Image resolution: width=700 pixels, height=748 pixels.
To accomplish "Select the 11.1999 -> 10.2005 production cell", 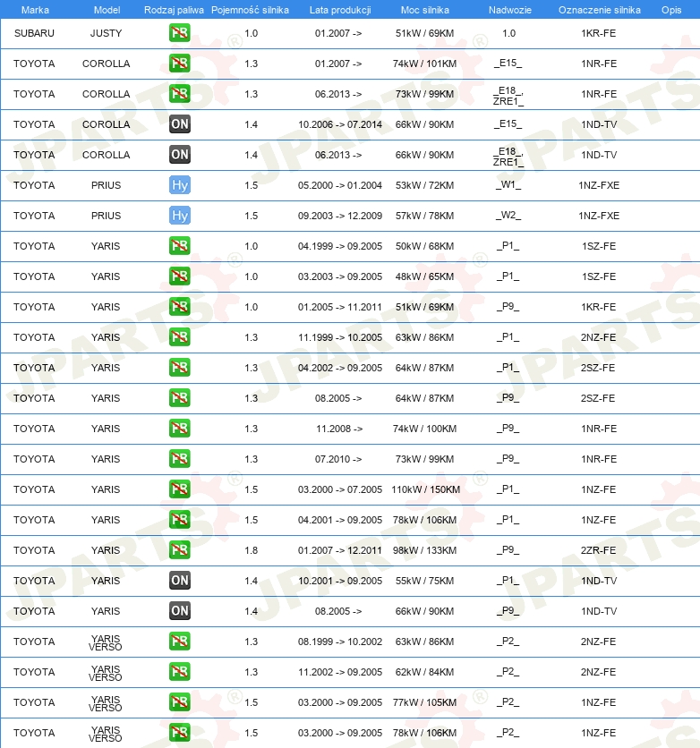I will tap(340, 337).
